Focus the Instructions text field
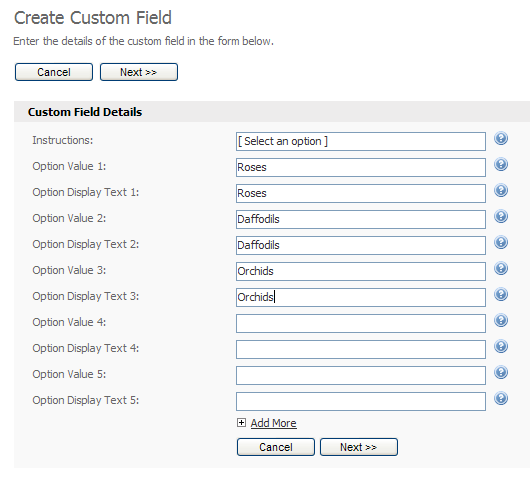 point(361,141)
